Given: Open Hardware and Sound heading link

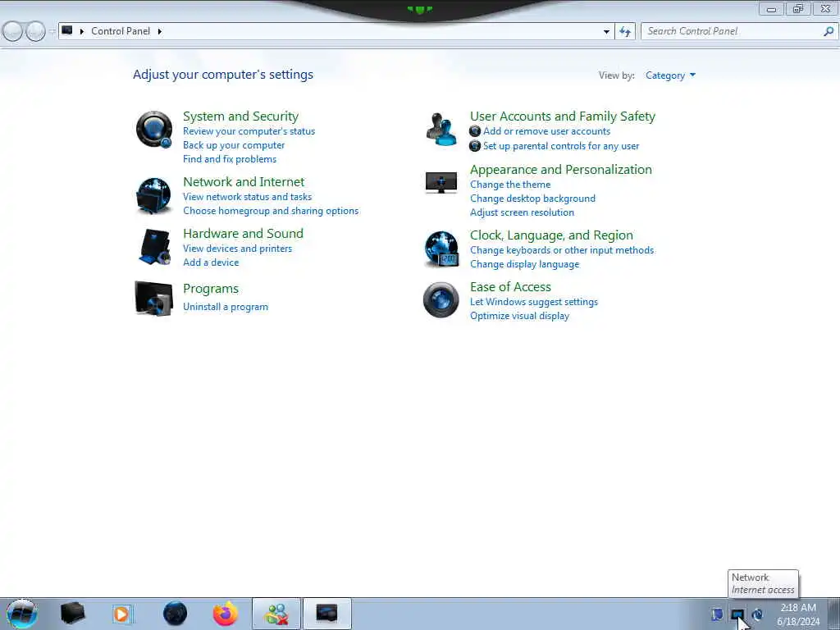Looking at the screenshot, I should (x=243, y=233).
